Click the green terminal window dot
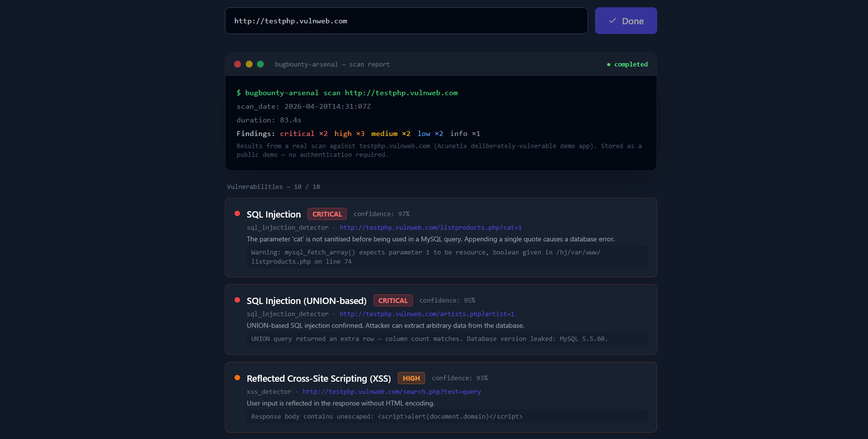The width and height of the screenshot is (868, 439). point(260,64)
